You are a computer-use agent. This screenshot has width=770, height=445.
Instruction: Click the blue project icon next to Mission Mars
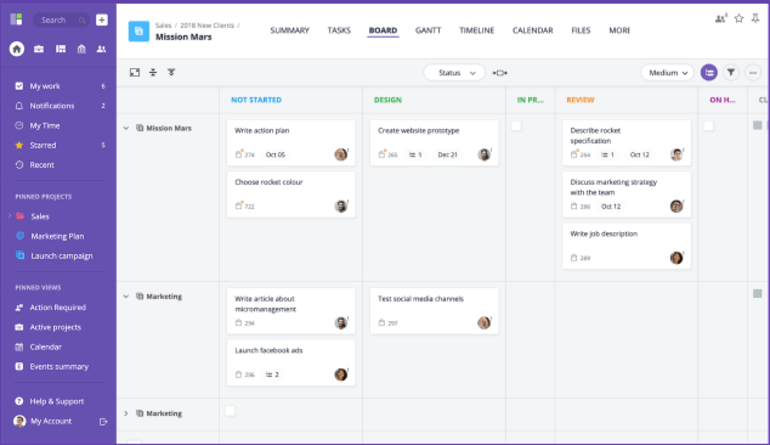(138, 31)
